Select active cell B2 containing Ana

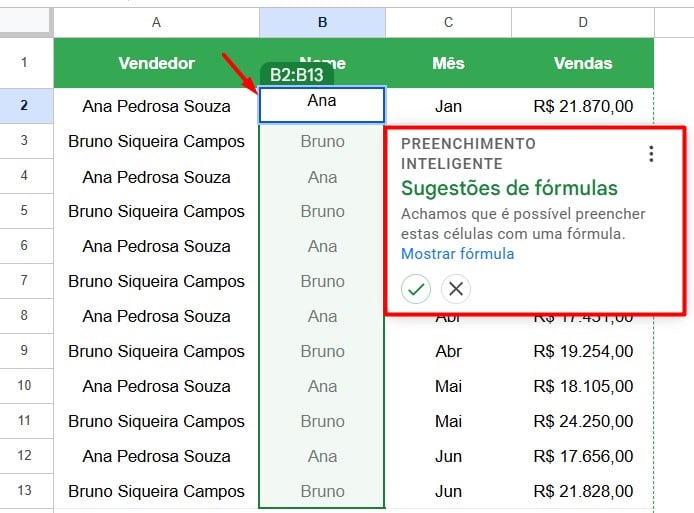[x=322, y=105]
